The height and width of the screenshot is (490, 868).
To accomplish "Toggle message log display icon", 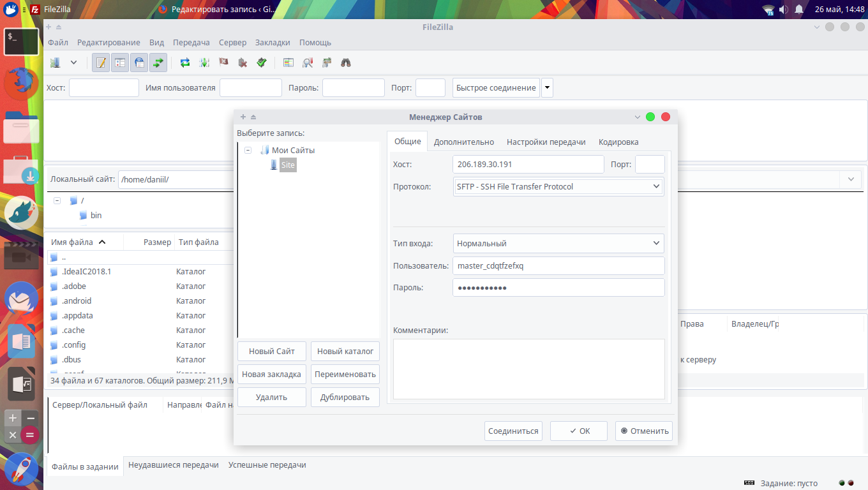I will [x=101, y=63].
